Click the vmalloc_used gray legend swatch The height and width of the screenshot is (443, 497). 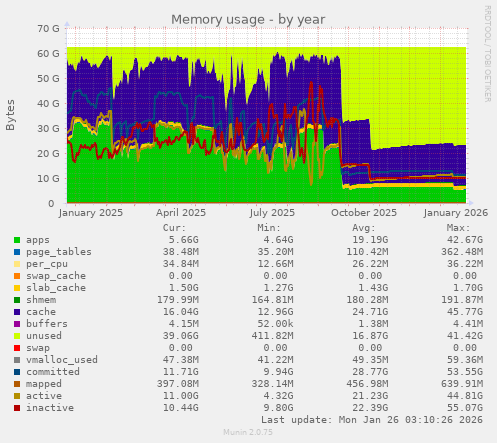click(x=17, y=360)
